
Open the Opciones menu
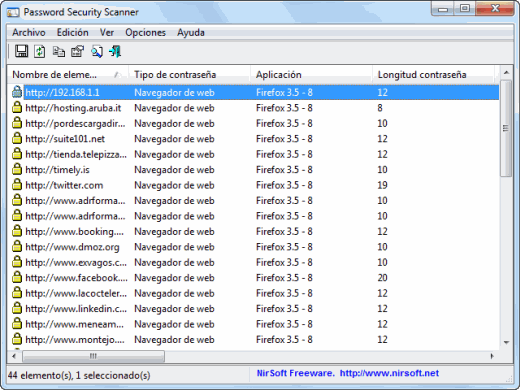pyautogui.click(x=145, y=32)
